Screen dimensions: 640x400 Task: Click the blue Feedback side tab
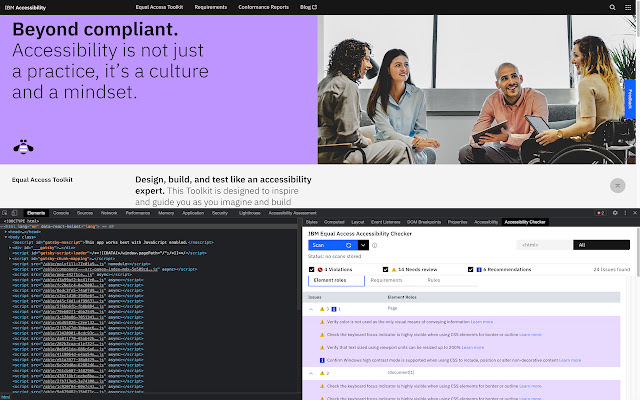[x=630, y=98]
